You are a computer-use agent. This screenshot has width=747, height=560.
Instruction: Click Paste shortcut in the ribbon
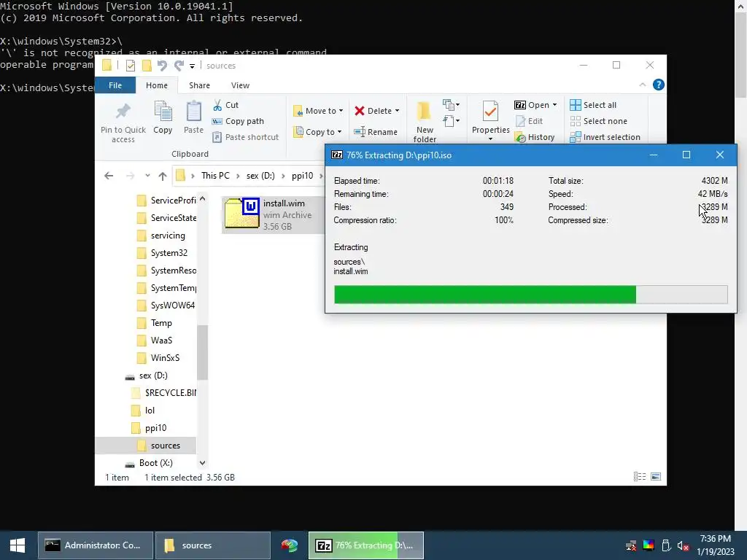tap(246, 137)
